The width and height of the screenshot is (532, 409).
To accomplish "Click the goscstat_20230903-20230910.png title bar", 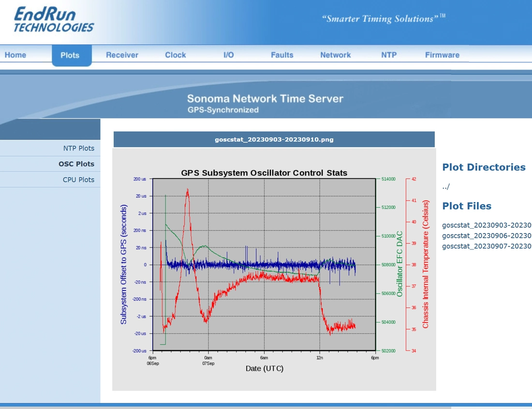I will (274, 139).
